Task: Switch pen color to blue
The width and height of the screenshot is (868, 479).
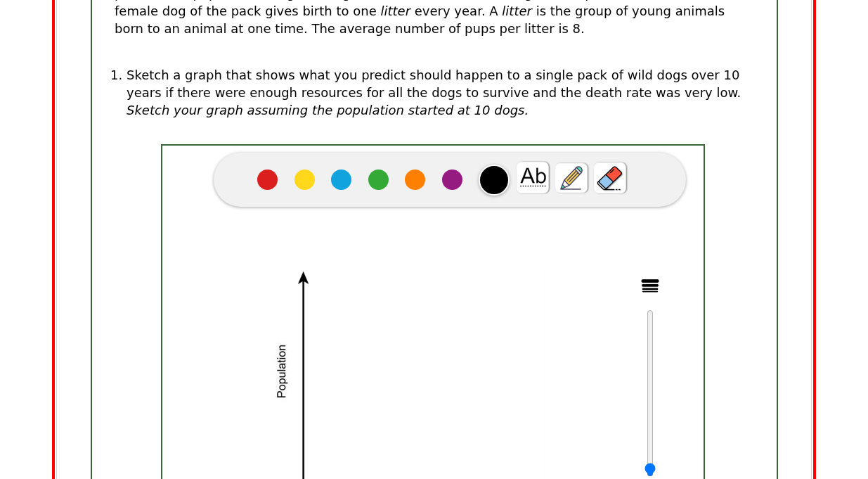Action: click(341, 179)
